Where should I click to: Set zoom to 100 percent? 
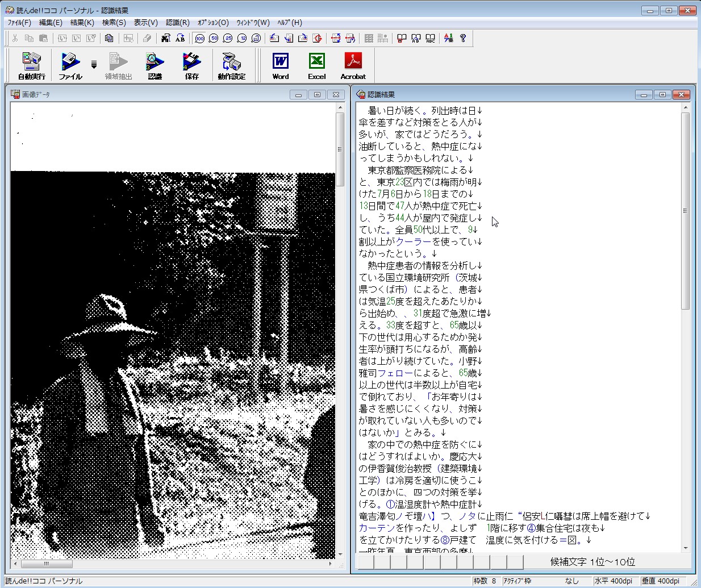click(200, 38)
